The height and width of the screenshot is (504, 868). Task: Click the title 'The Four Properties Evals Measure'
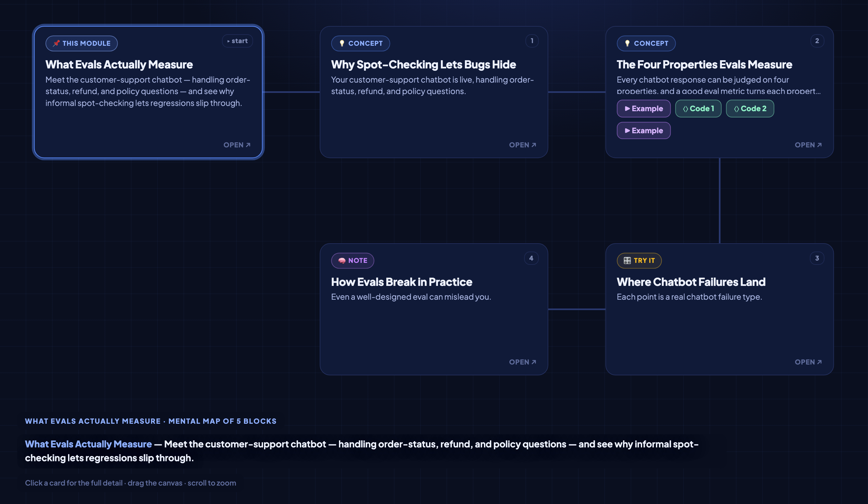tap(704, 64)
